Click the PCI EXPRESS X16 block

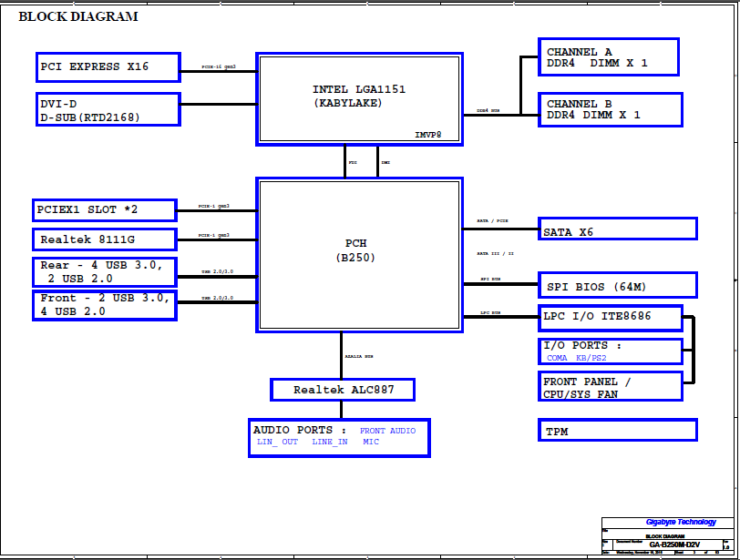pyautogui.click(x=108, y=67)
